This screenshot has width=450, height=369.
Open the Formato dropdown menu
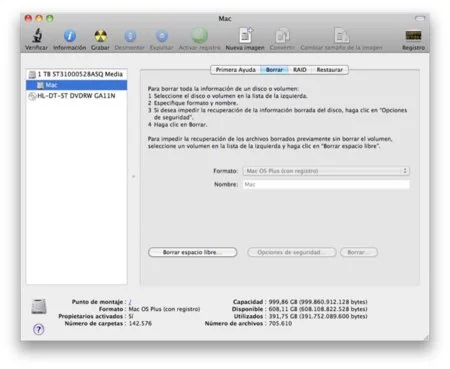click(326, 171)
